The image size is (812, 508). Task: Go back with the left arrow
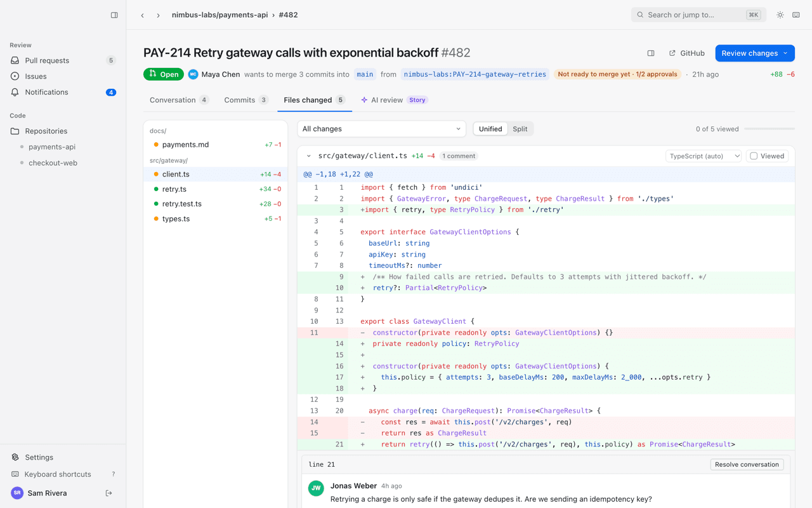coord(143,15)
